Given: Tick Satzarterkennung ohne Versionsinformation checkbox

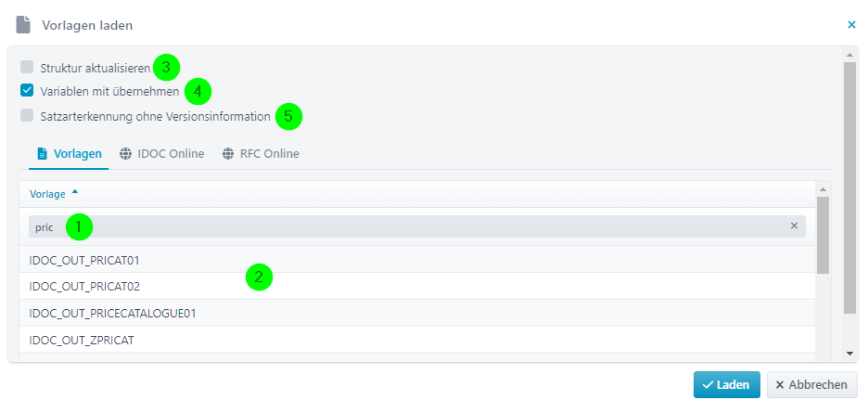Looking at the screenshot, I should point(27,115).
